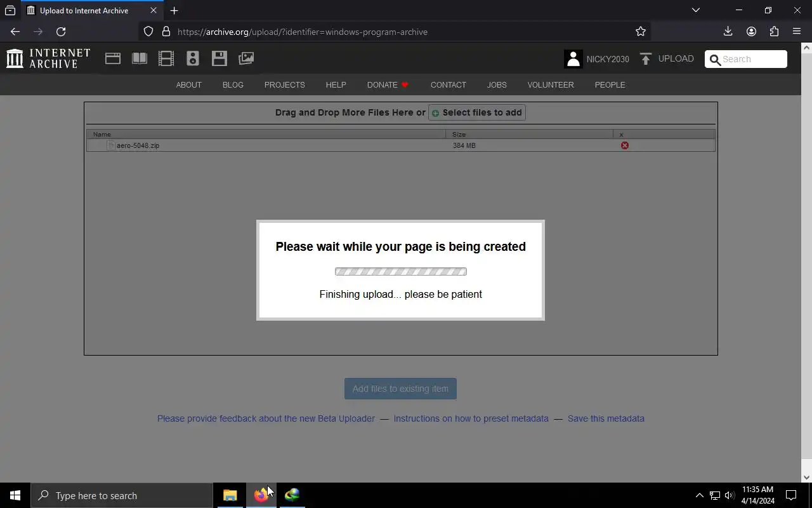Viewport: 812px width, 508px height.
Task: Close the Upload to Internet Archive tab
Action: coord(154,10)
